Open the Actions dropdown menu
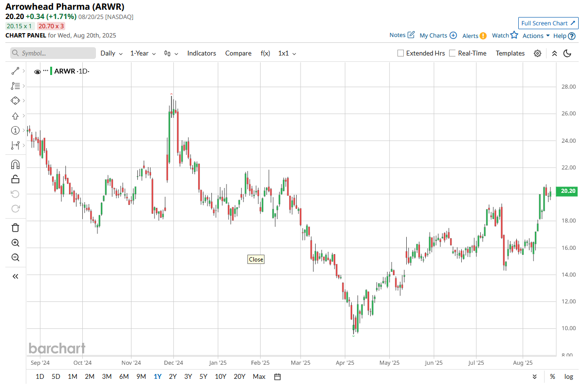The width and height of the screenshot is (585, 392). [x=536, y=36]
